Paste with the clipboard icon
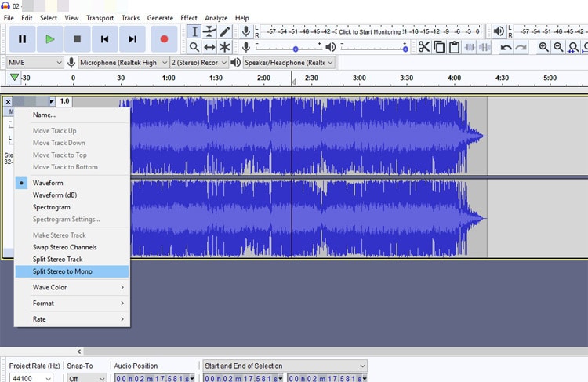The width and height of the screenshot is (588, 382). click(x=454, y=47)
